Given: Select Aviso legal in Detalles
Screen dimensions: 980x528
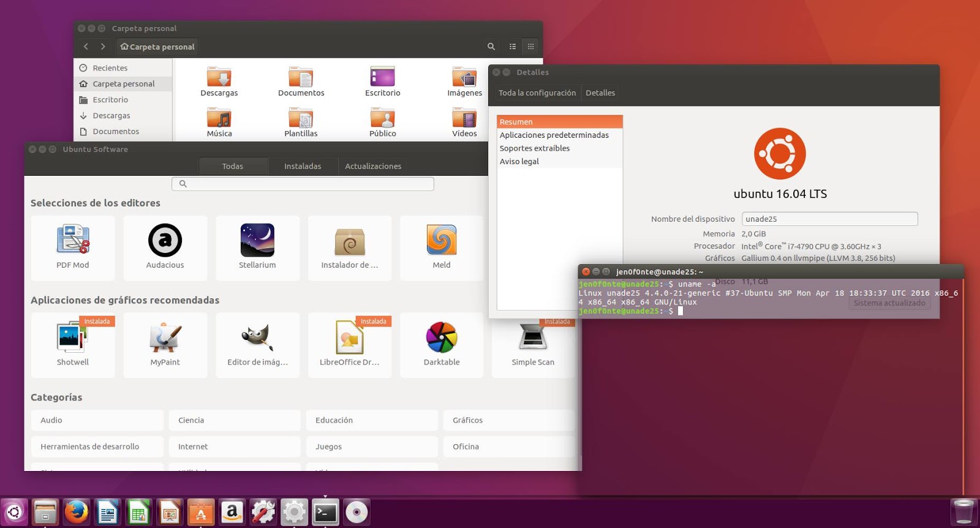Looking at the screenshot, I should 560,161.
